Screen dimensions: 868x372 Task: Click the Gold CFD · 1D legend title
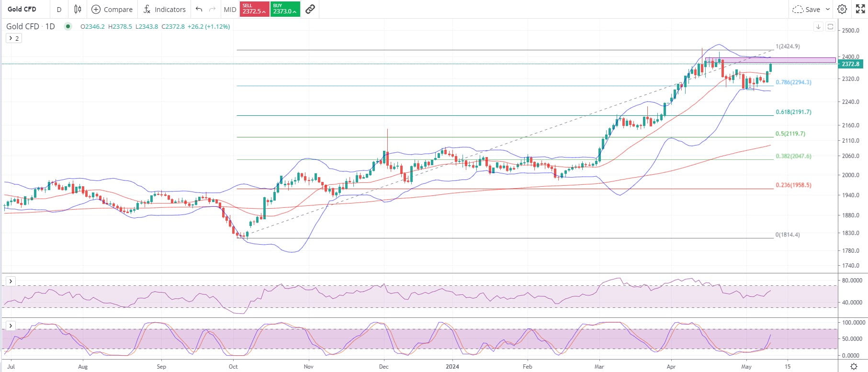(31, 26)
